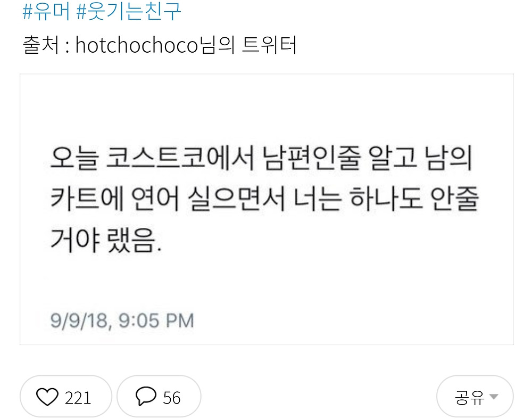
Task: Click the word 남편인줄 in the tweet image
Action: [x=312, y=158]
